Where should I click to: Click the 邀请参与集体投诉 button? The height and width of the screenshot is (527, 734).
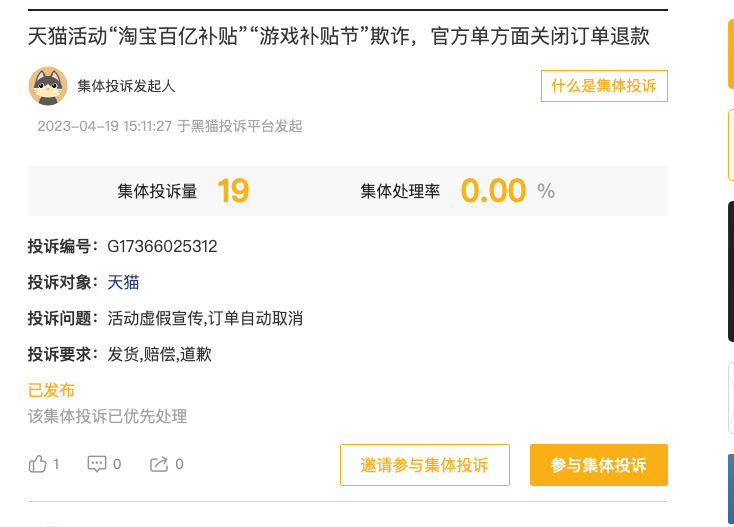coord(425,465)
